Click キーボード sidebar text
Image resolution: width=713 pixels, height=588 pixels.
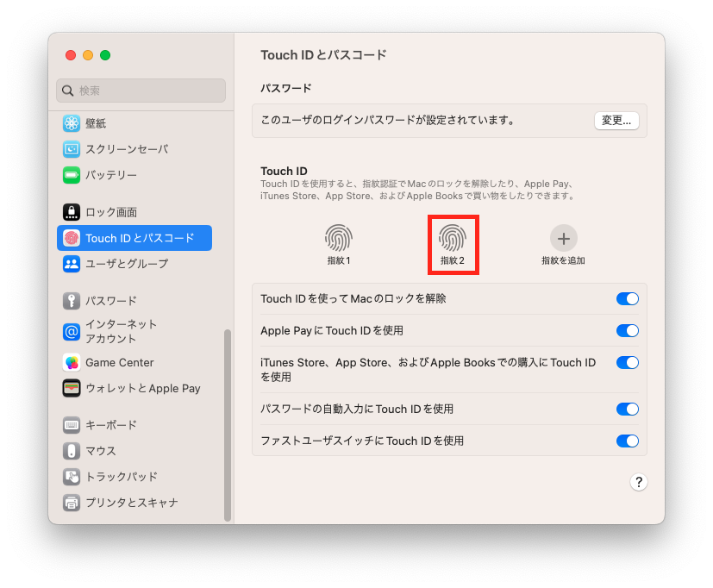click(x=111, y=425)
